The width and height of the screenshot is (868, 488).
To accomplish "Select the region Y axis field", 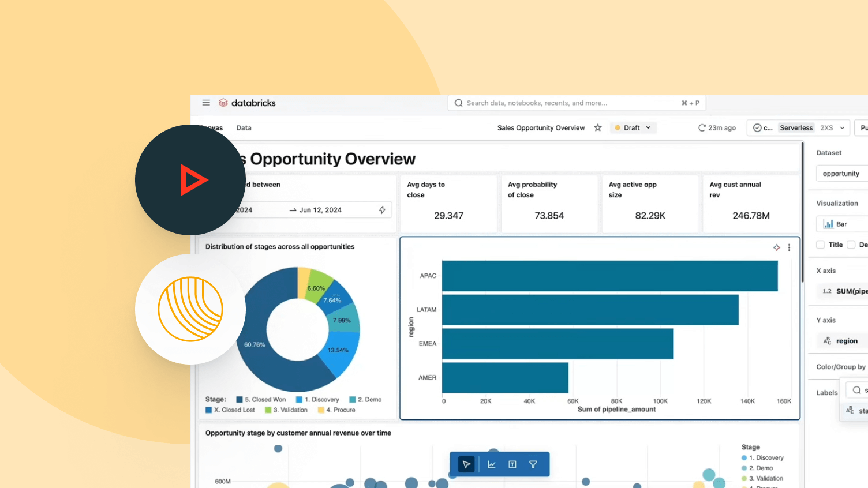I will 843,341.
